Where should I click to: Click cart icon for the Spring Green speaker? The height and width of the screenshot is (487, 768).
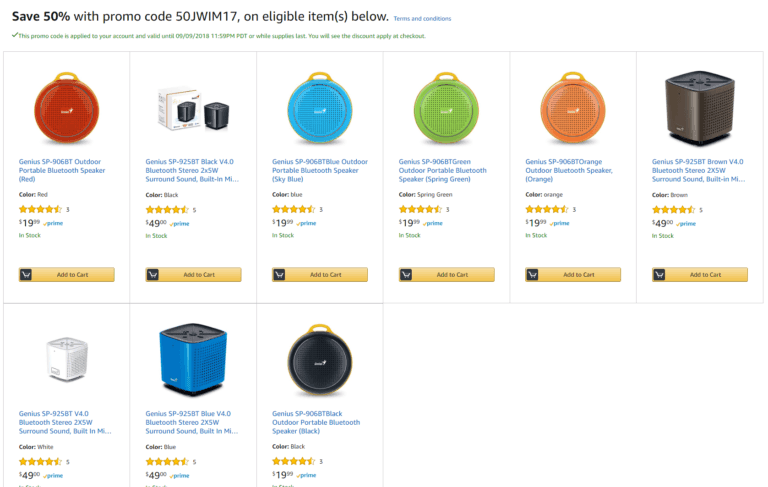[406, 274]
